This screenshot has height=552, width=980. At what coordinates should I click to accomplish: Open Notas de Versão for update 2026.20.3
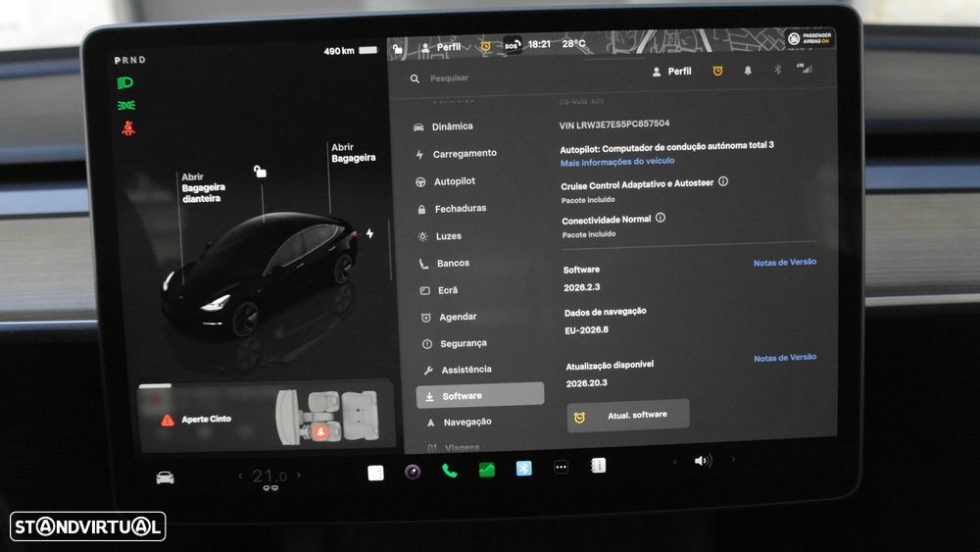click(784, 358)
